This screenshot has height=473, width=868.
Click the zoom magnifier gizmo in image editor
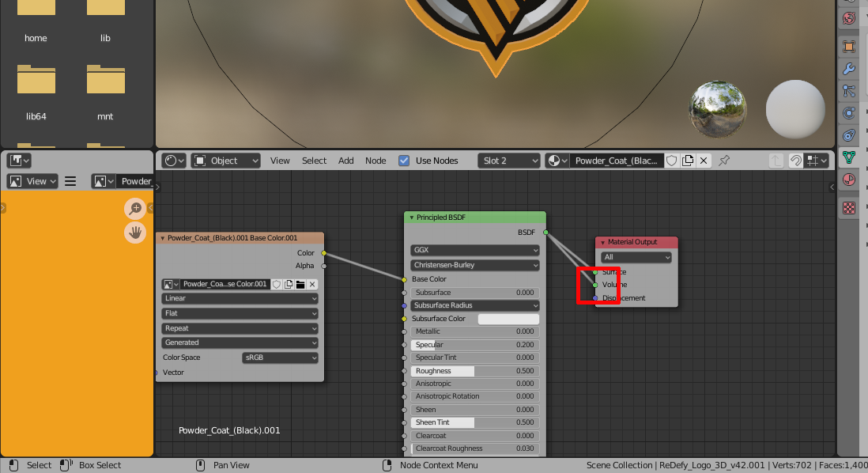[x=135, y=209]
